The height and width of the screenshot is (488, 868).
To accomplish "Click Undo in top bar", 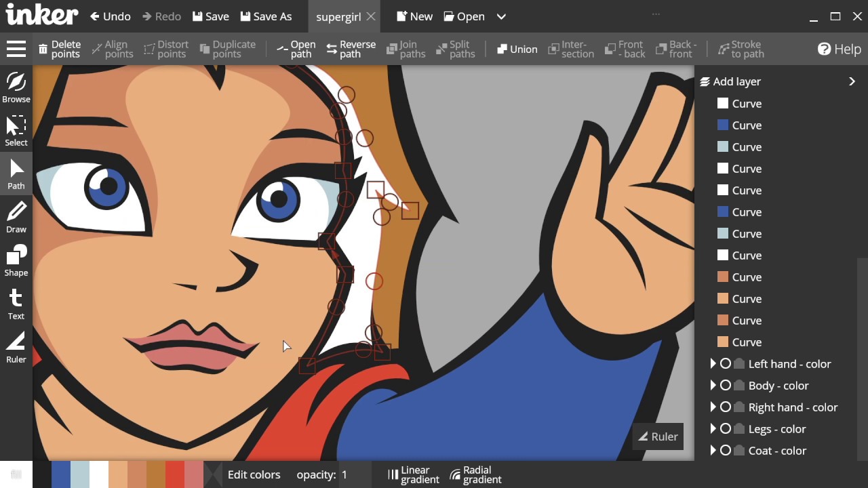I will [111, 16].
